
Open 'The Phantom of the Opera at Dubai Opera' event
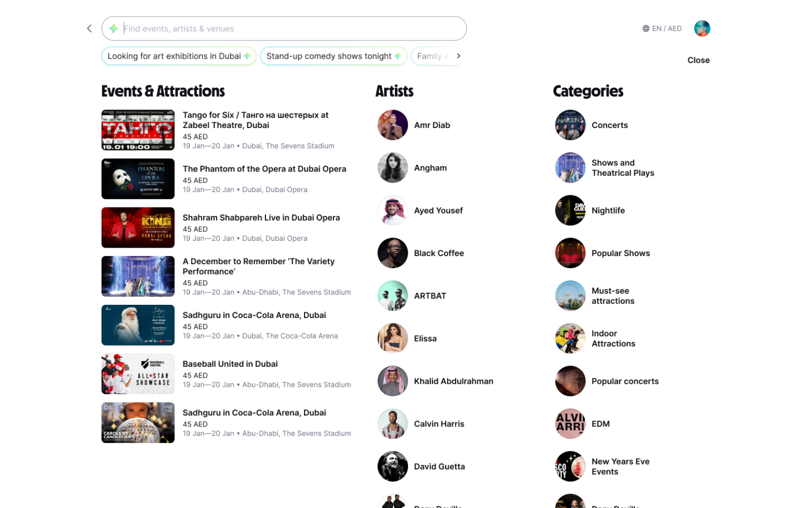pyautogui.click(x=264, y=169)
